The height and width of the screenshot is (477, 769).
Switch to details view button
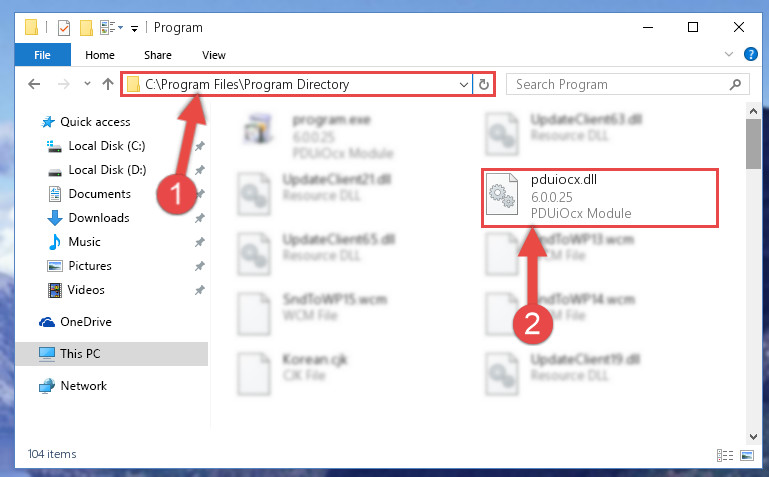pyautogui.click(x=724, y=455)
